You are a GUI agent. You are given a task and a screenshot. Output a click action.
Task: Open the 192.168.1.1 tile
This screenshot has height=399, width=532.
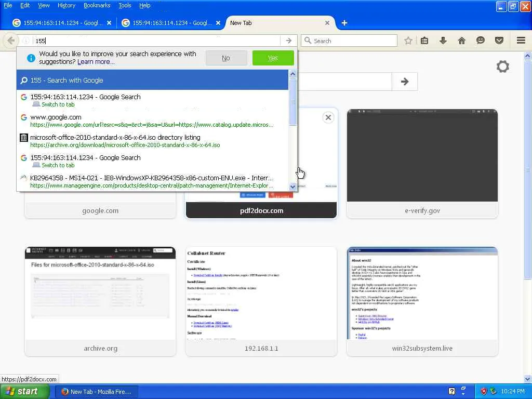click(261, 301)
